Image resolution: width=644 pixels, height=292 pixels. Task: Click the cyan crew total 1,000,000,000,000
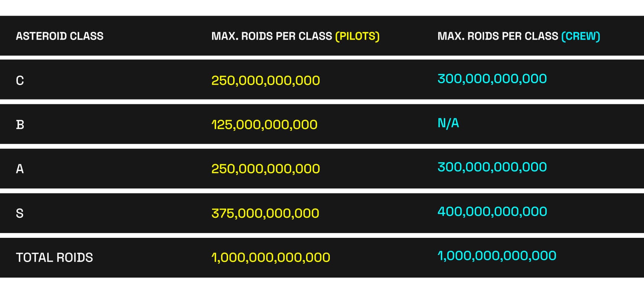click(497, 256)
